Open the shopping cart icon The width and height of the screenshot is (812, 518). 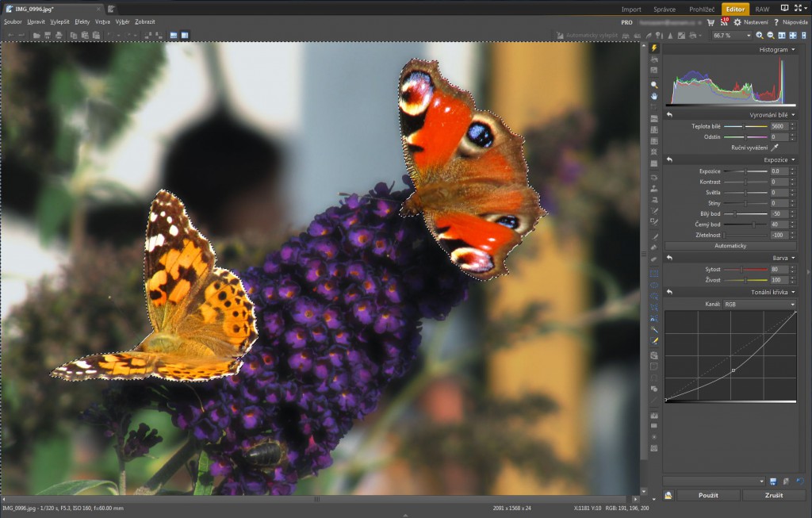tap(710, 23)
